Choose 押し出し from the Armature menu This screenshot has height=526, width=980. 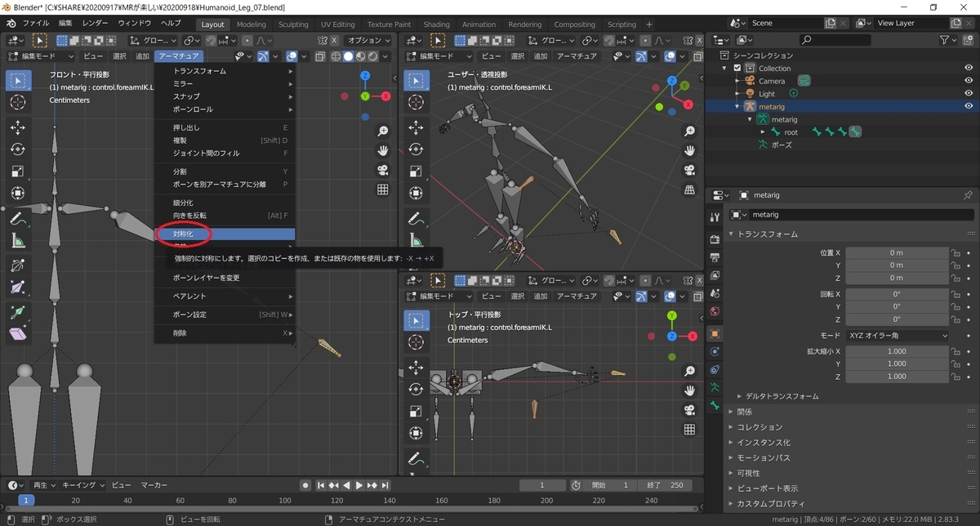point(225,128)
